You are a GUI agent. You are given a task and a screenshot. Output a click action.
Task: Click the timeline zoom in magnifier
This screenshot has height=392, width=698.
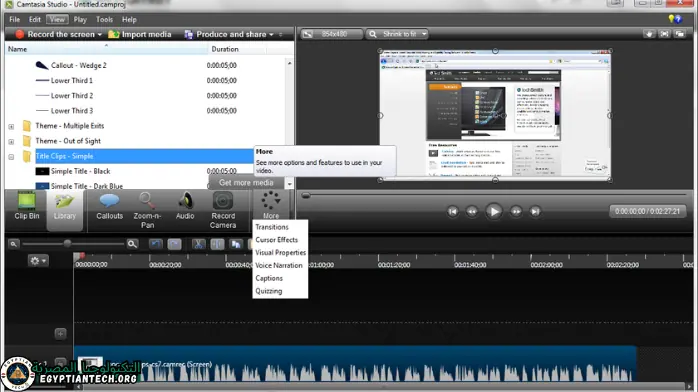click(132, 244)
